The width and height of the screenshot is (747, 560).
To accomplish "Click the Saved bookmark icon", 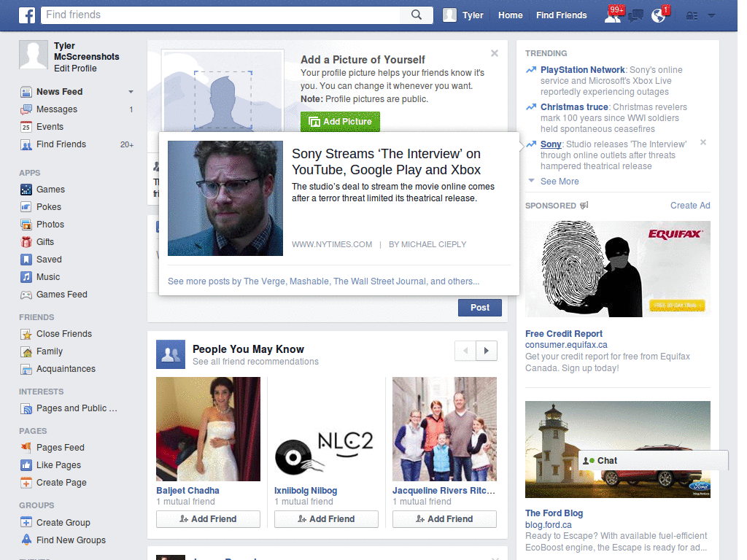I will [26, 260].
